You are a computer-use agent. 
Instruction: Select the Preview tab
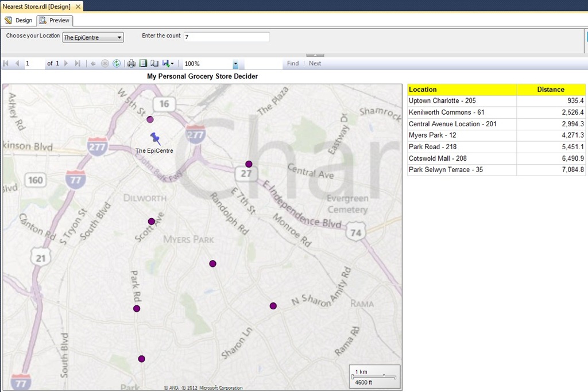pyautogui.click(x=55, y=20)
